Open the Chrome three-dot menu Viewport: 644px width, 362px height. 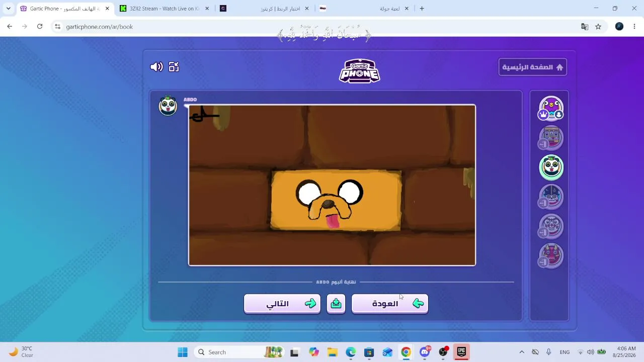(x=634, y=27)
